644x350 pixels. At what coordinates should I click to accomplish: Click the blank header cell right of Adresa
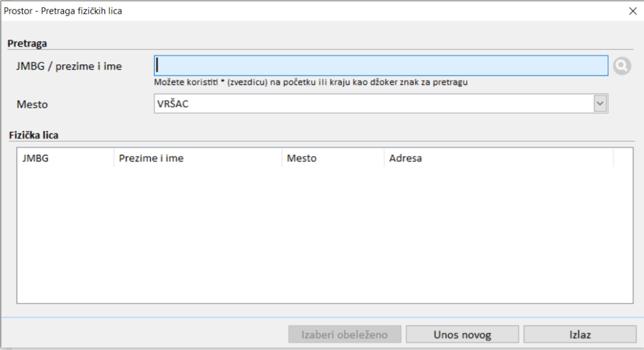623,159
